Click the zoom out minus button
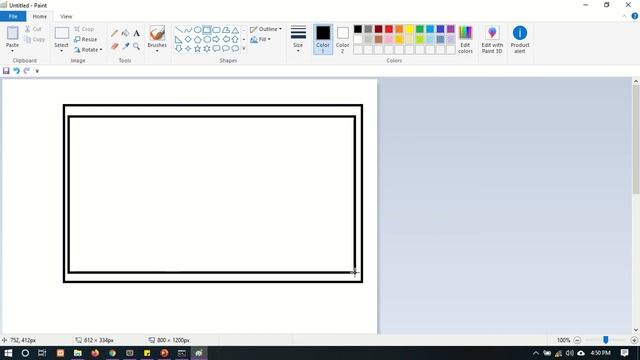The width and height of the screenshot is (640, 360). pos(577,340)
